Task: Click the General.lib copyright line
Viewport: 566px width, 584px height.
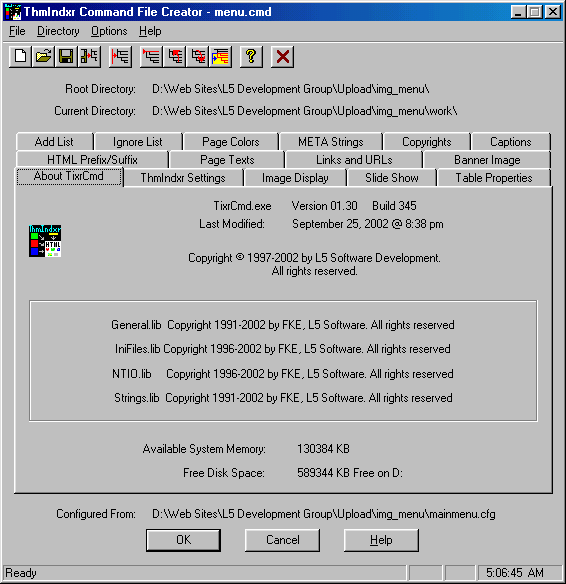Action: coord(283,325)
